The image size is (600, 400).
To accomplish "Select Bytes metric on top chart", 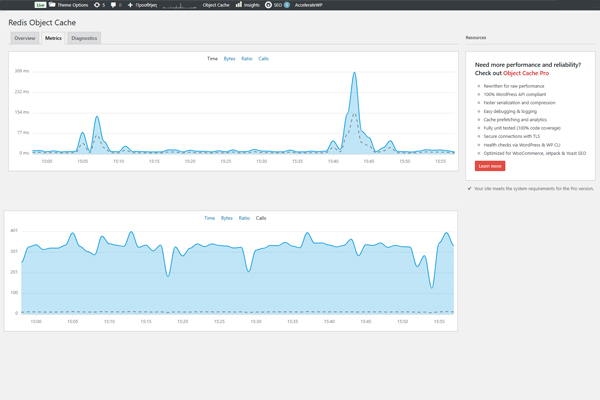I will pyautogui.click(x=229, y=59).
